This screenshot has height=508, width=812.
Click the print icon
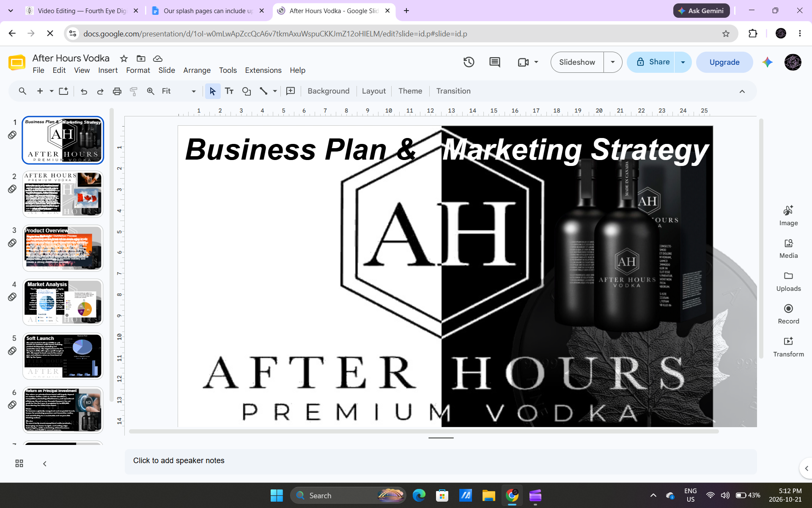pos(117,91)
